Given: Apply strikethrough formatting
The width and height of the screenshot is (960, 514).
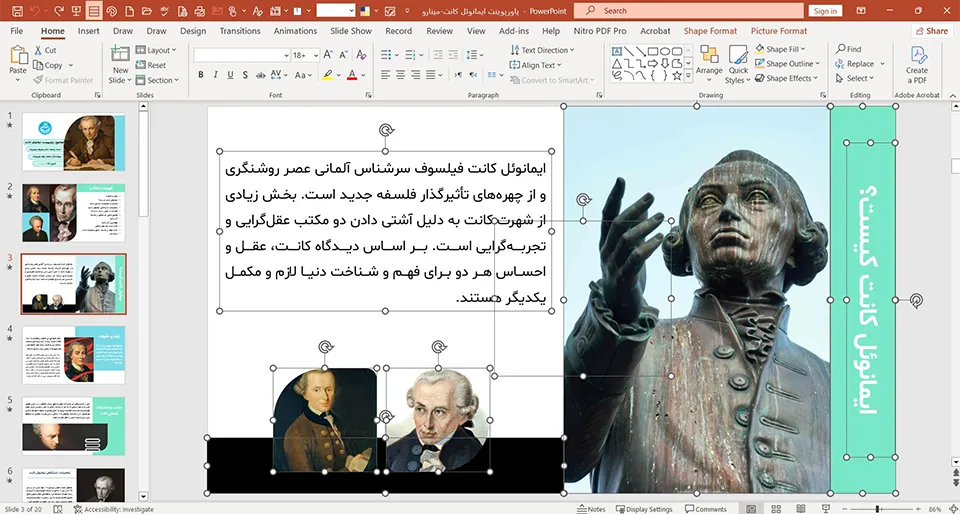Looking at the screenshot, I should click(x=260, y=75).
